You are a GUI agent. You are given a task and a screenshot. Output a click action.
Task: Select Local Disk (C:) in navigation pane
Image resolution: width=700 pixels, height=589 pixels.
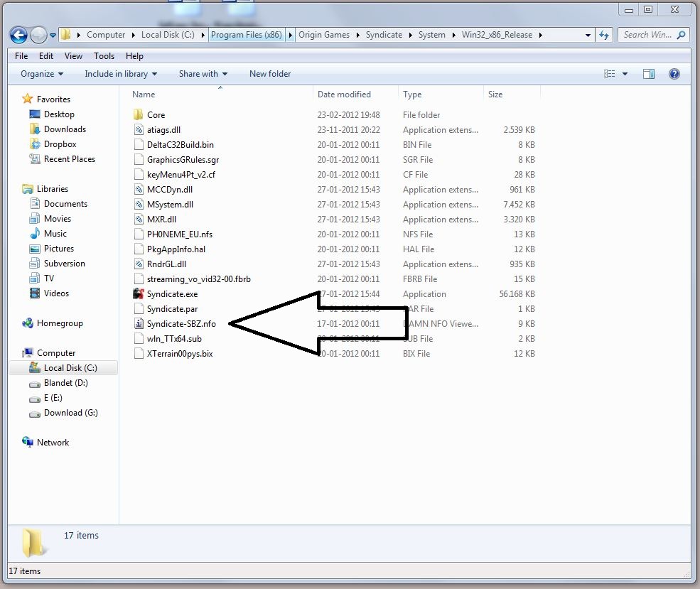point(70,368)
